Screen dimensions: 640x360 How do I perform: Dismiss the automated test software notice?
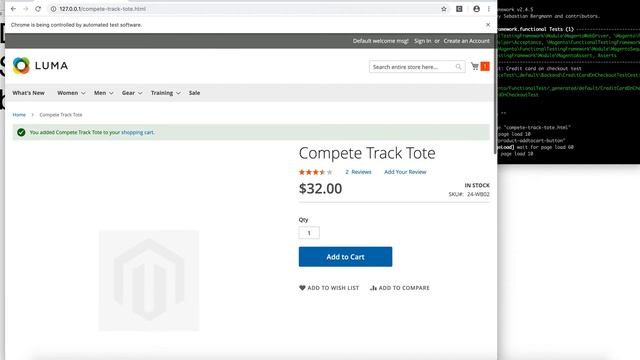(x=488, y=24)
